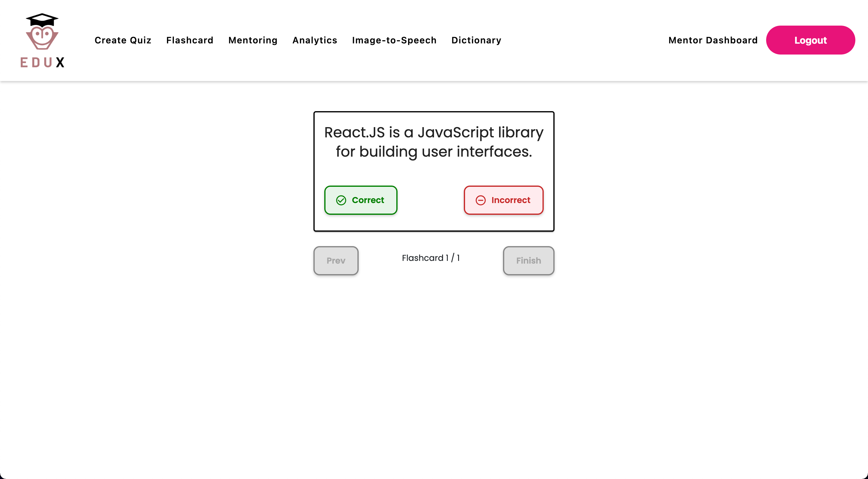Open Image-to-Speech tool

point(394,40)
